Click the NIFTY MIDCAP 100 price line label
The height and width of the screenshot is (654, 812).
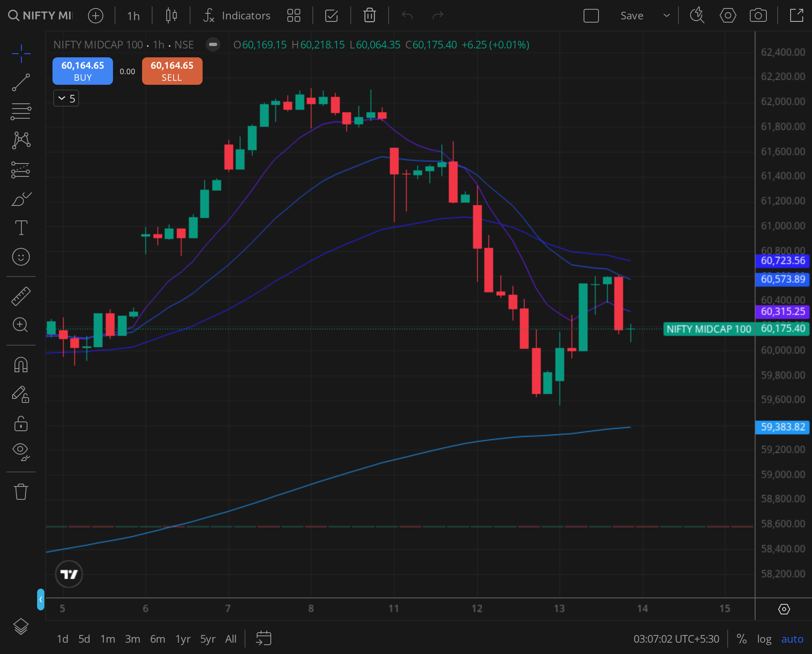(x=709, y=329)
